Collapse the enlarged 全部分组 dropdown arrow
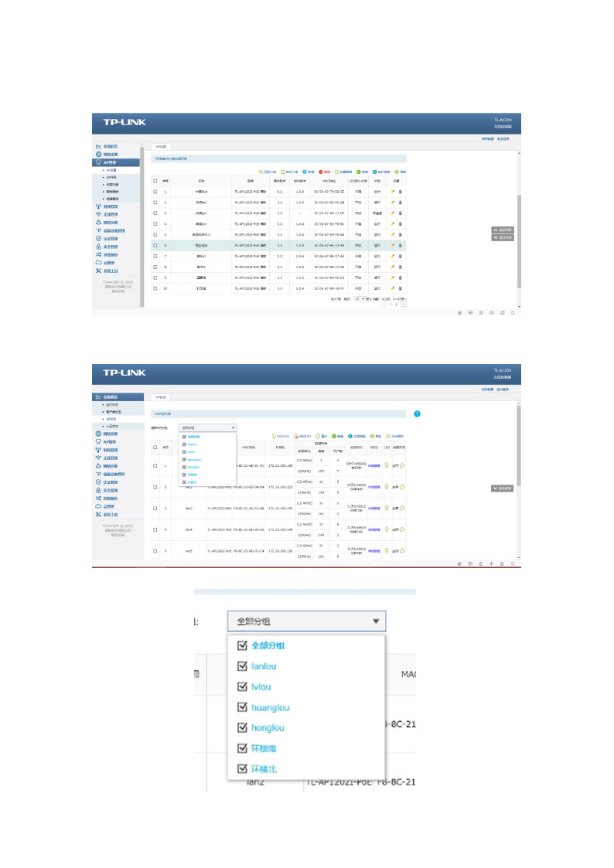 pos(376,621)
